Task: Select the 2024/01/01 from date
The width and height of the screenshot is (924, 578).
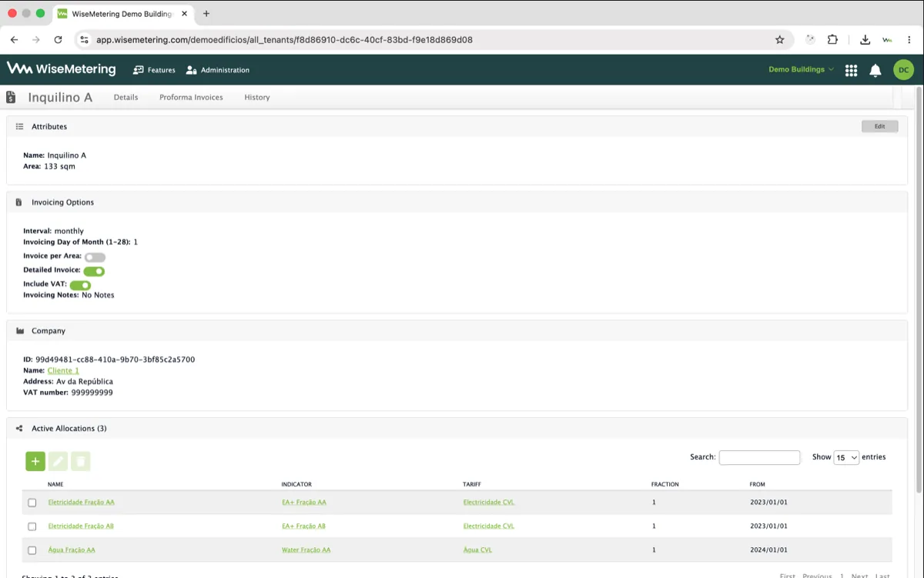Action: point(768,550)
